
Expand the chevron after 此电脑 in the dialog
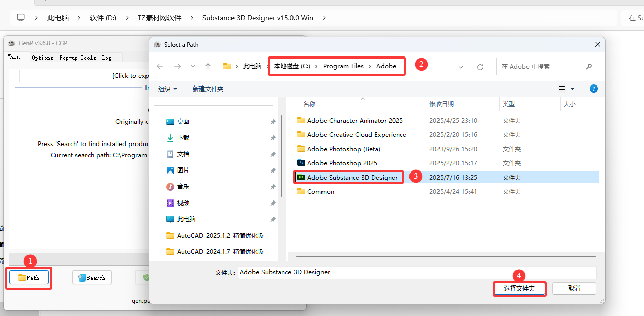[268, 66]
